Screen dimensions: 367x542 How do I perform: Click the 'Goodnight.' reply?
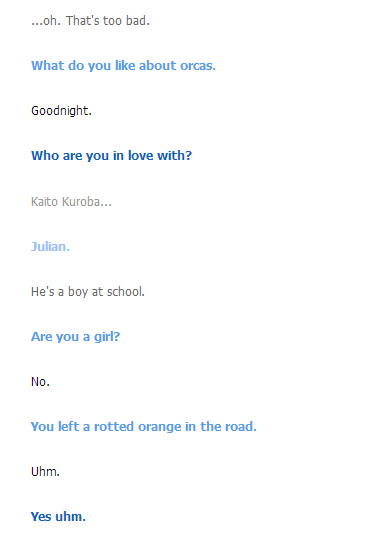61,111
